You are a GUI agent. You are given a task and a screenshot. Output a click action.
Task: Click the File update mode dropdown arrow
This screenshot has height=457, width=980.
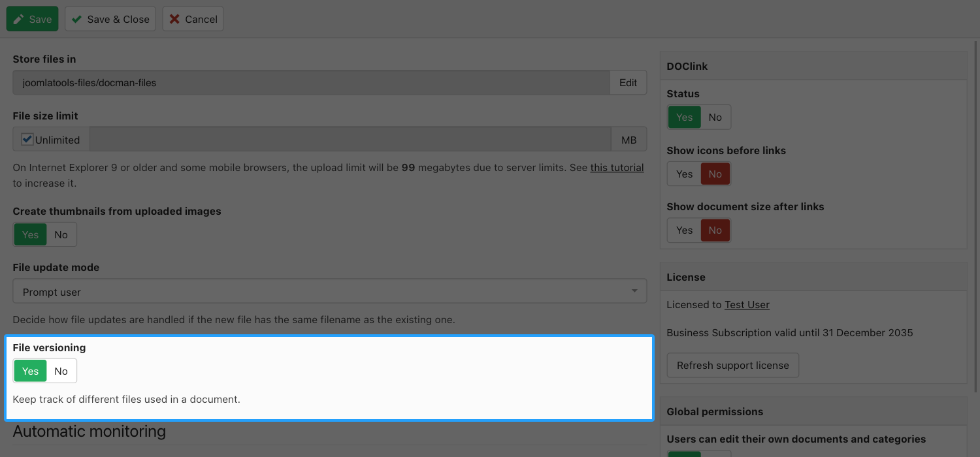(x=634, y=291)
